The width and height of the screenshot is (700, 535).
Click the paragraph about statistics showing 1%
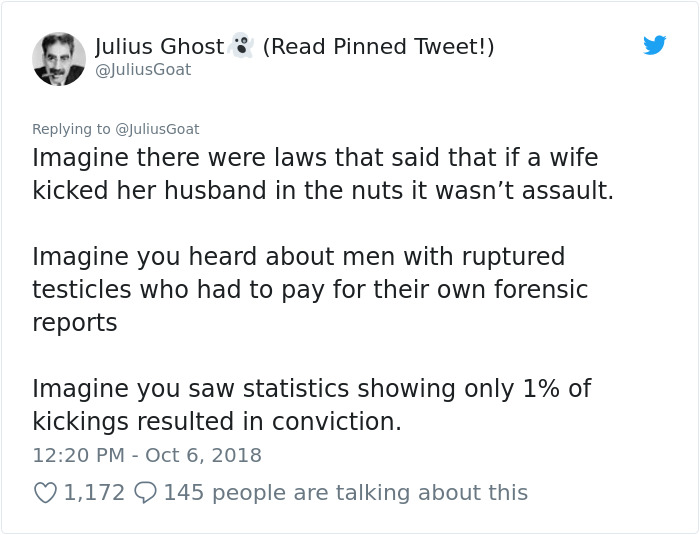tap(312, 405)
